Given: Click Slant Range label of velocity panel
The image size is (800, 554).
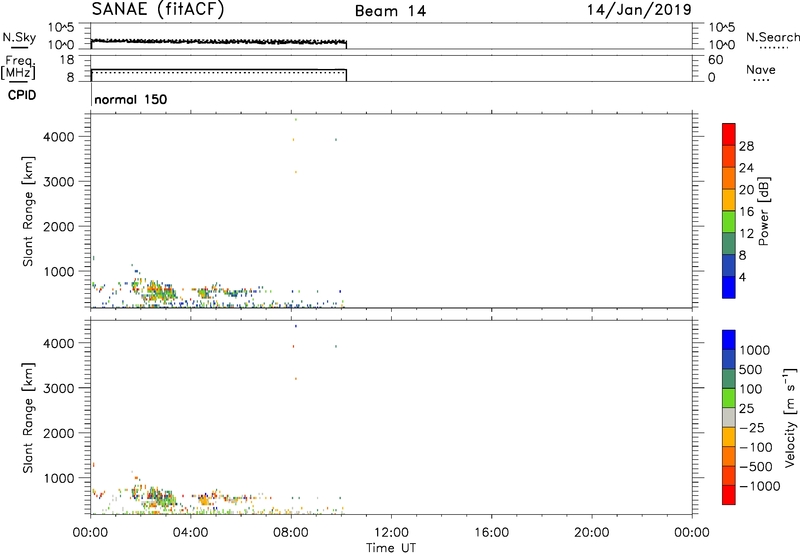Looking at the screenshot, I should 28,418.
